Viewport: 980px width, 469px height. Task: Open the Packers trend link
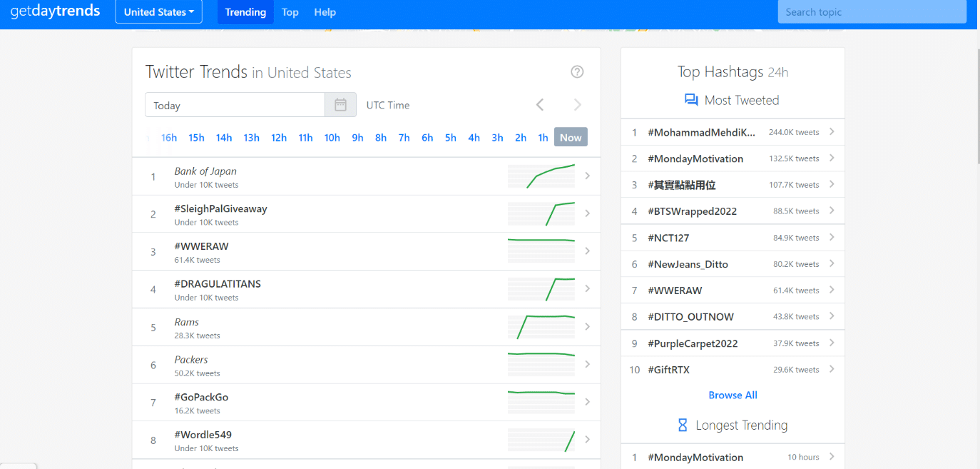(191, 360)
